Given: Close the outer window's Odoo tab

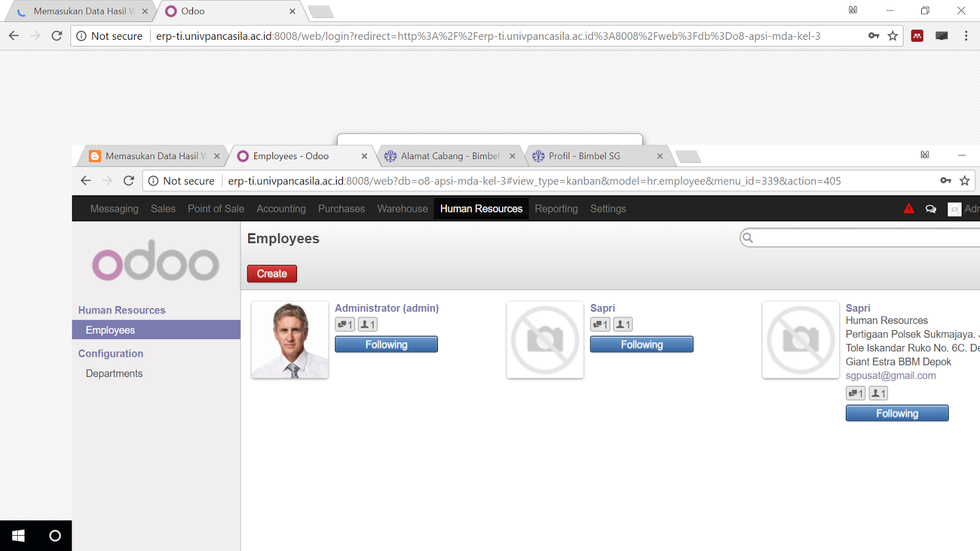Looking at the screenshot, I should [292, 11].
